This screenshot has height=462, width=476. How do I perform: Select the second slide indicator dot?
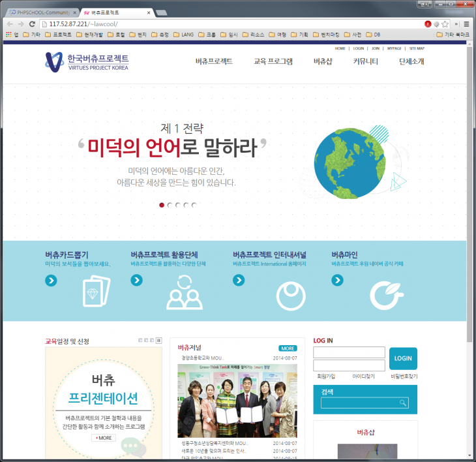[x=170, y=205]
